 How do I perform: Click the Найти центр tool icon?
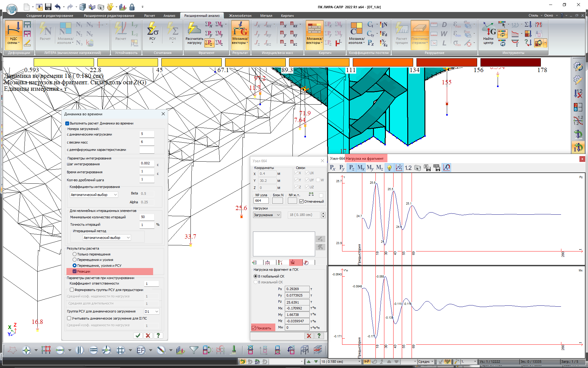(488, 34)
